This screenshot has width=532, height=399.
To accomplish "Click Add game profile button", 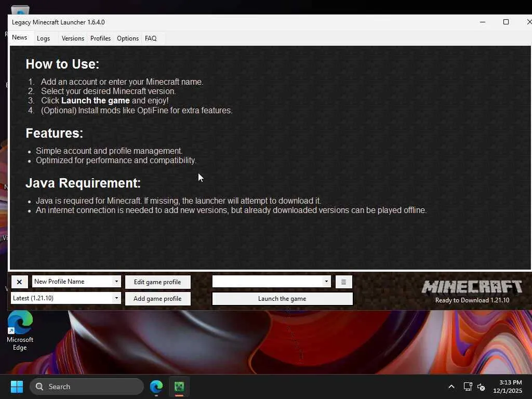I will tap(158, 299).
